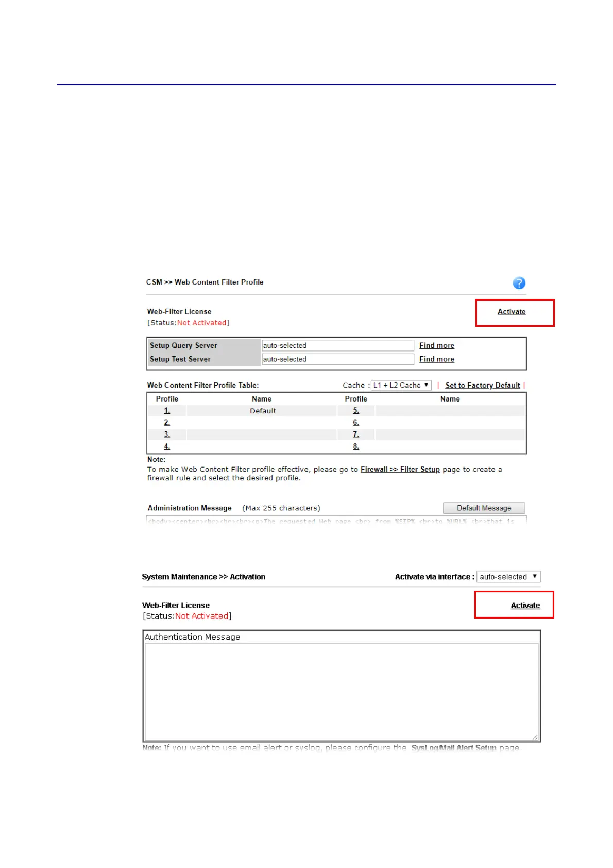Image resolution: width=613 pixels, height=868 pixels.
Task: Open the blue help question mark icon
Action: [x=519, y=283]
